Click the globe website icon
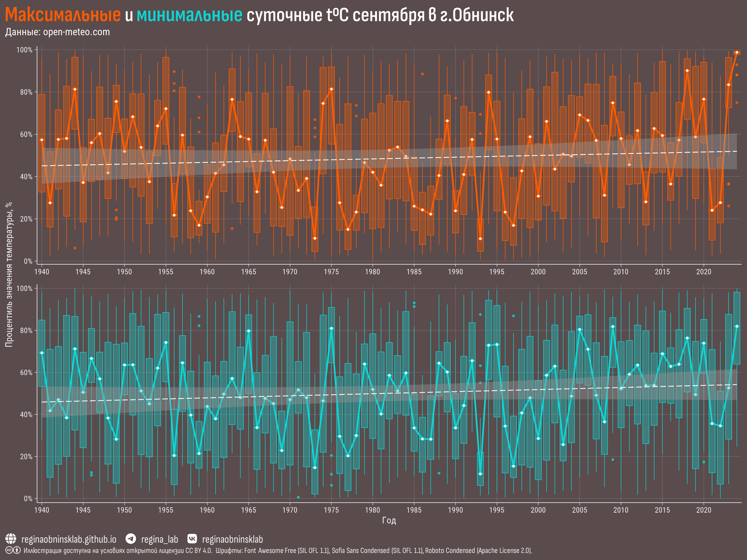This screenshot has width=747, height=560. (x=11, y=539)
